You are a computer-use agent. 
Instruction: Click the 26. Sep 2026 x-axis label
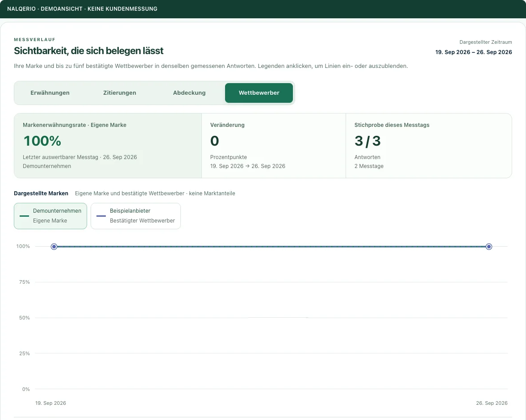(x=492, y=403)
